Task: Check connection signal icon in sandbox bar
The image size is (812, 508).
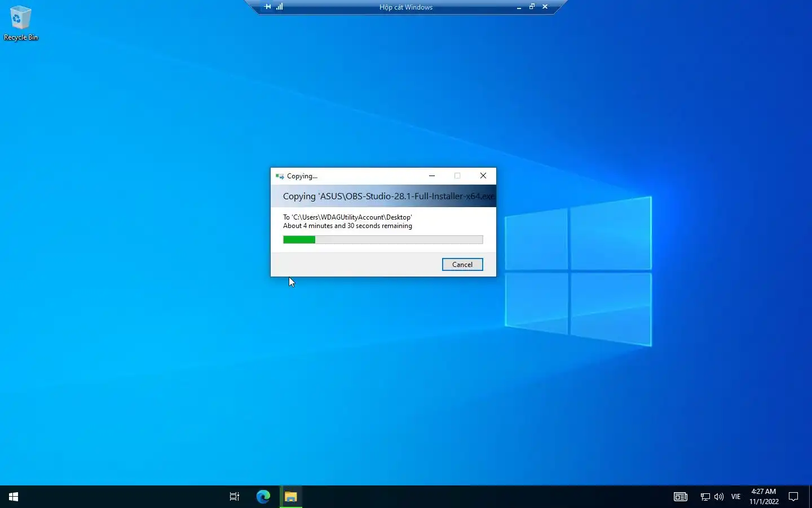Action: coord(280,7)
